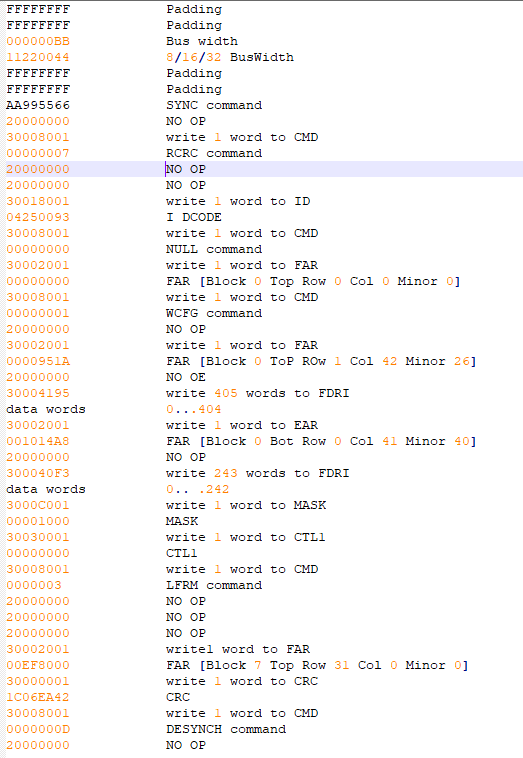Click the "NO OE" text
This screenshot has height=758, width=523.
click(x=186, y=377)
